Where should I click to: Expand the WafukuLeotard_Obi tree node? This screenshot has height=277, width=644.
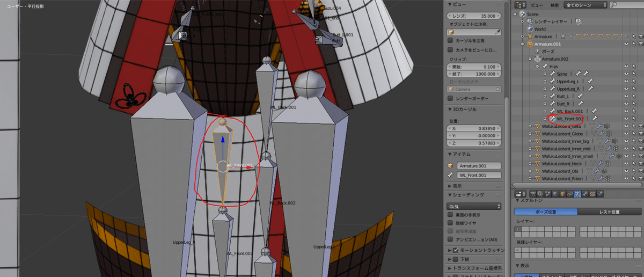pos(530,171)
